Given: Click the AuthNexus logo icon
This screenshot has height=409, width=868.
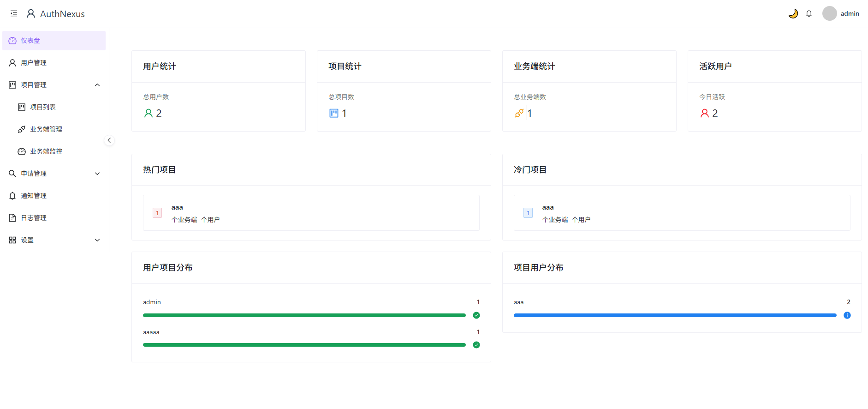Looking at the screenshot, I should coord(31,14).
